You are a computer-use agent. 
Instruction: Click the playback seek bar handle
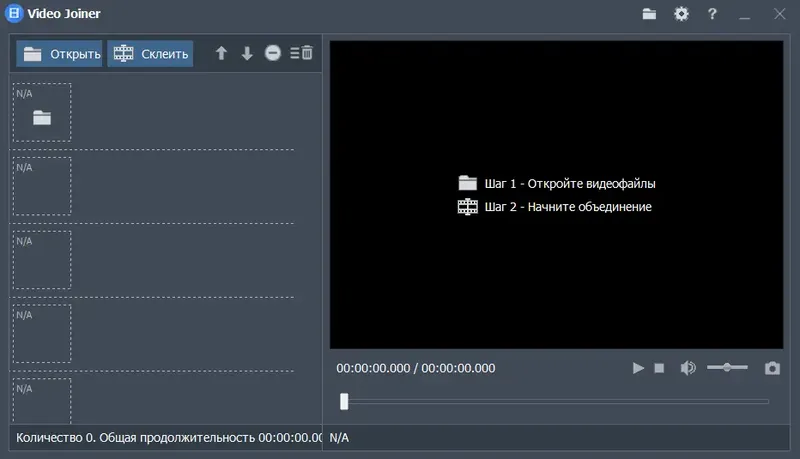pyautogui.click(x=344, y=401)
